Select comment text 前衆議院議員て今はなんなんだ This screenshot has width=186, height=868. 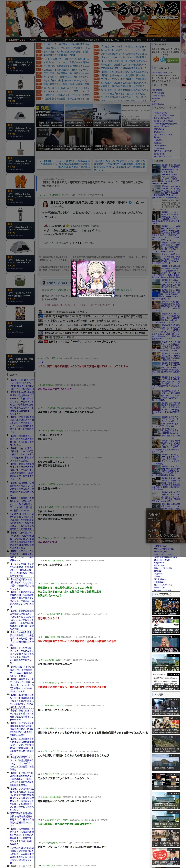pos(55,664)
